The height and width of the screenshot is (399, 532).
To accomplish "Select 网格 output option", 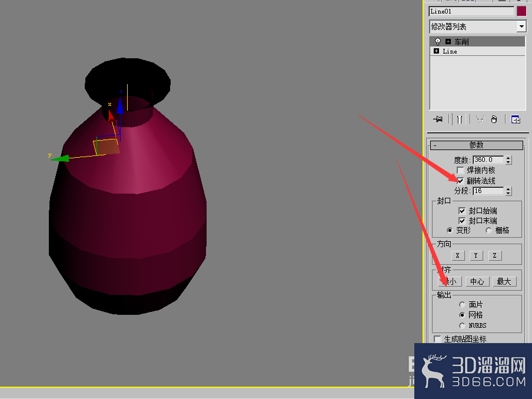I will point(462,315).
